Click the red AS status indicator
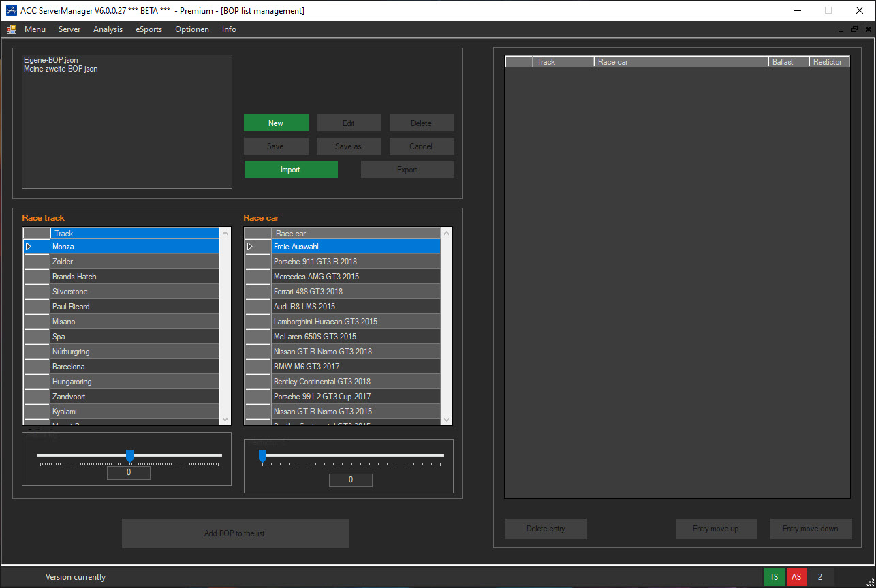The width and height of the screenshot is (876, 588). pos(796,577)
